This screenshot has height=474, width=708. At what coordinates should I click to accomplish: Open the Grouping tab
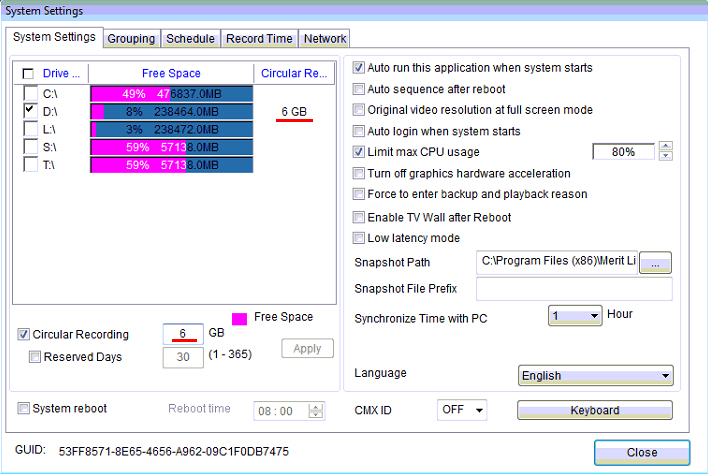(131, 39)
